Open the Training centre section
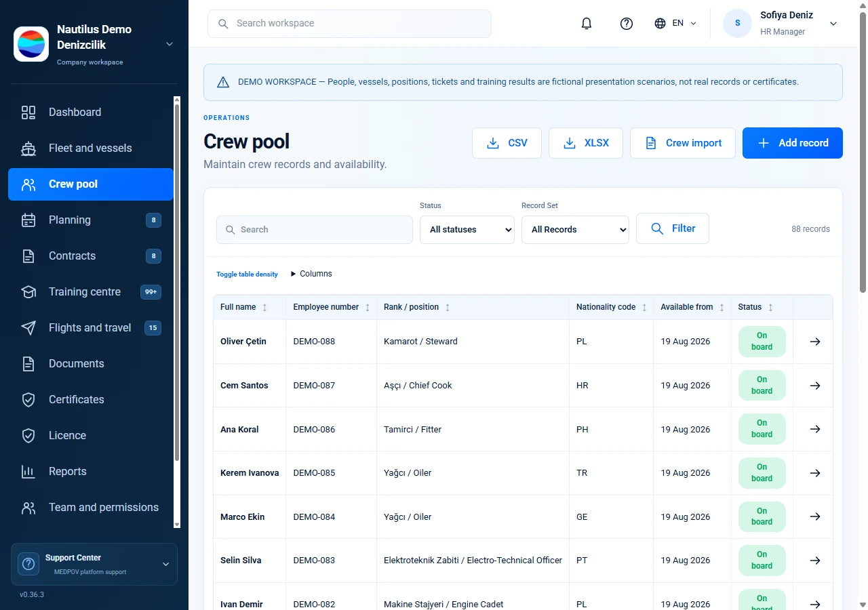 click(91, 292)
